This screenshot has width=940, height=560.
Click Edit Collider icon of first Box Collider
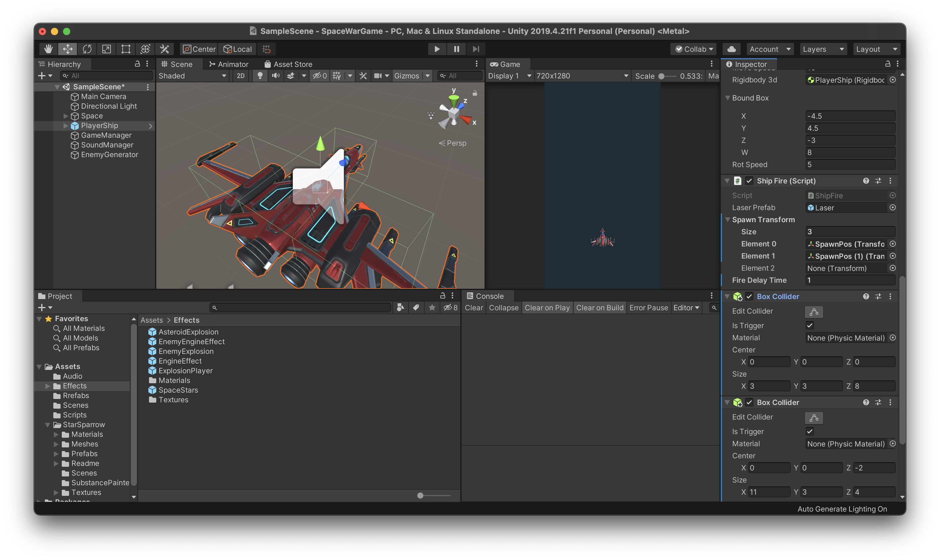[x=813, y=312]
